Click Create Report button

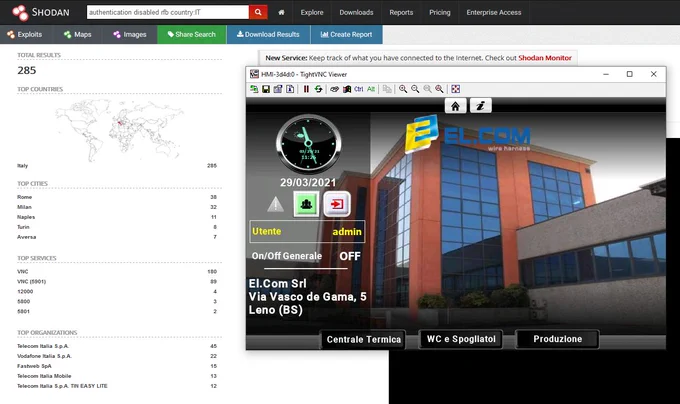(x=347, y=34)
